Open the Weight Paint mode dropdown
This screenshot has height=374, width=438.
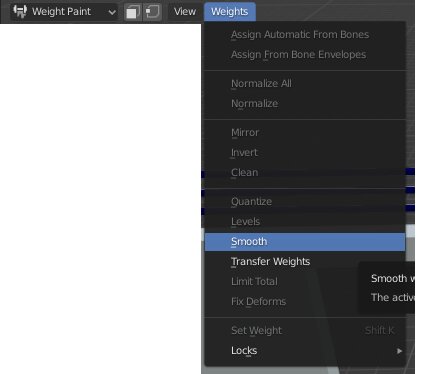pos(64,12)
